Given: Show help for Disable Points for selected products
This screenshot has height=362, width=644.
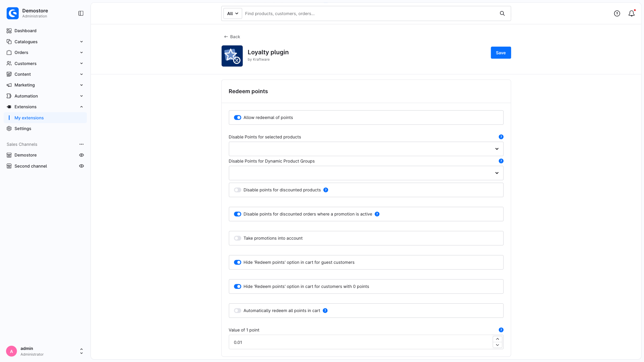Looking at the screenshot, I should (501, 137).
